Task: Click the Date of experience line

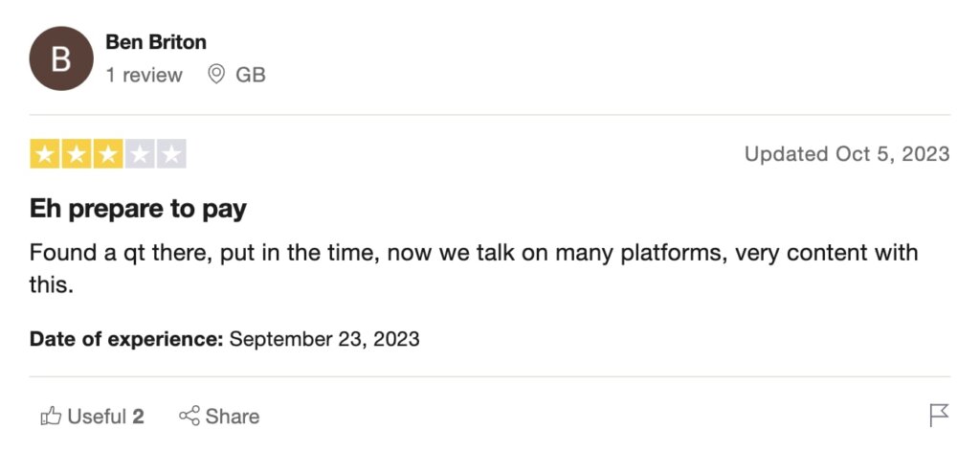Action: pos(224,339)
